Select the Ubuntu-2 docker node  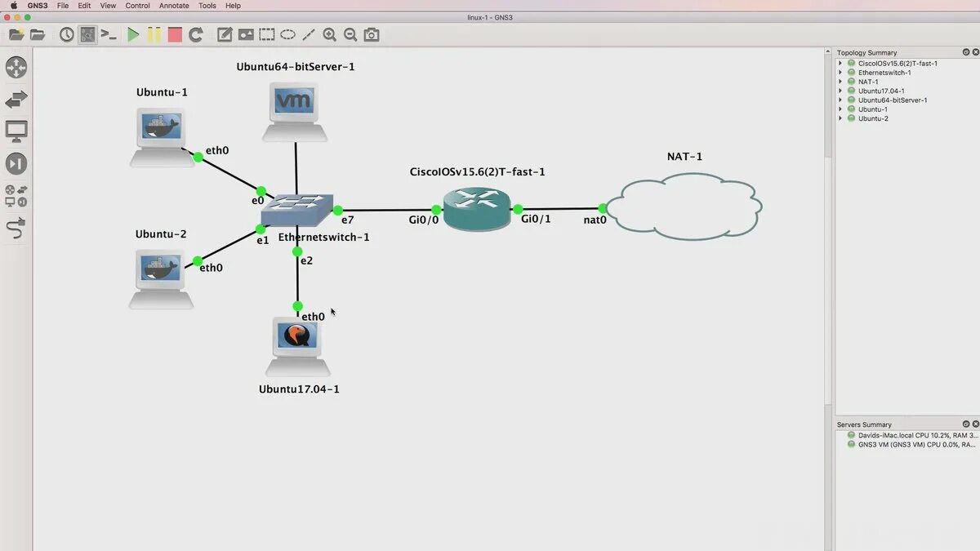coord(161,278)
